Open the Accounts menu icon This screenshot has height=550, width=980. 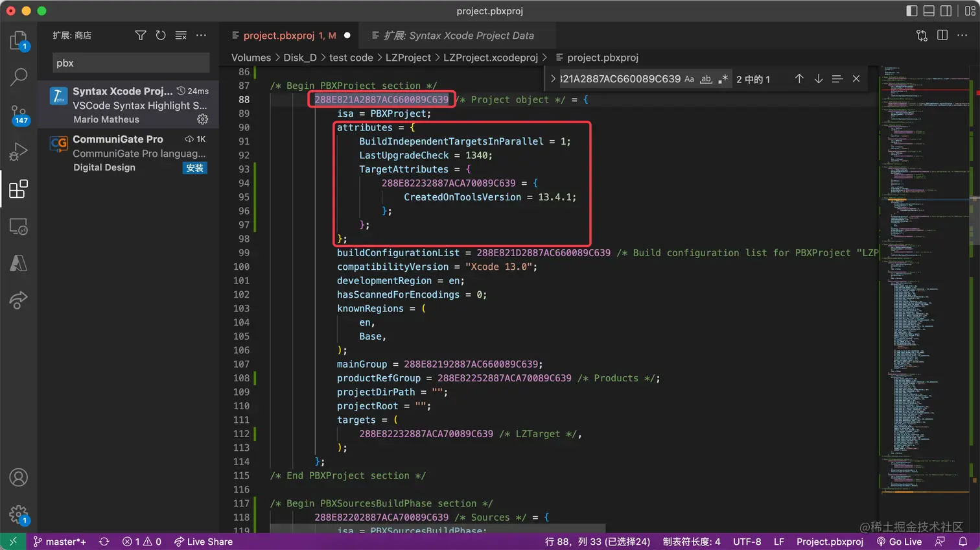coord(19,477)
